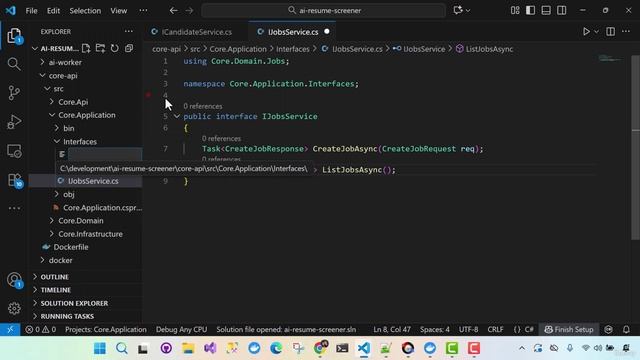
Task: Click New Folder icon in explorer header
Action: (100, 49)
